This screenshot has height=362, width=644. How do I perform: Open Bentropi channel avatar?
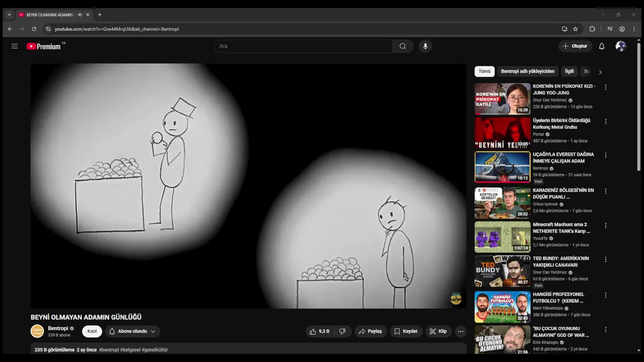[37, 331]
